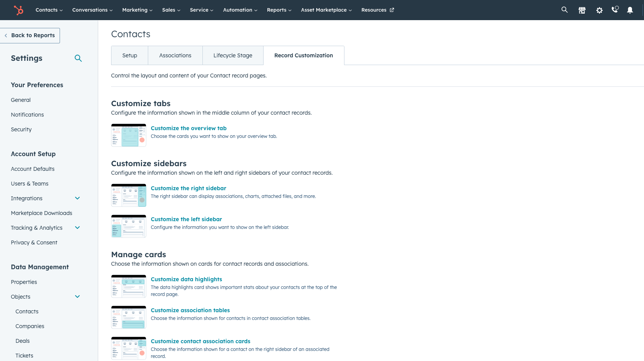Expand the Tracking & Analytics chevron
Image resolution: width=644 pixels, height=361 pixels.
point(77,228)
